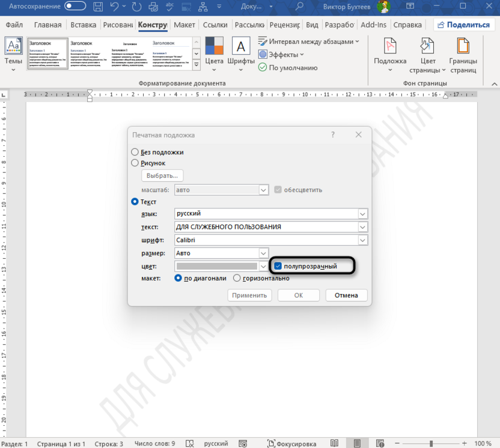Click the help question mark in dialog

pos(333,135)
